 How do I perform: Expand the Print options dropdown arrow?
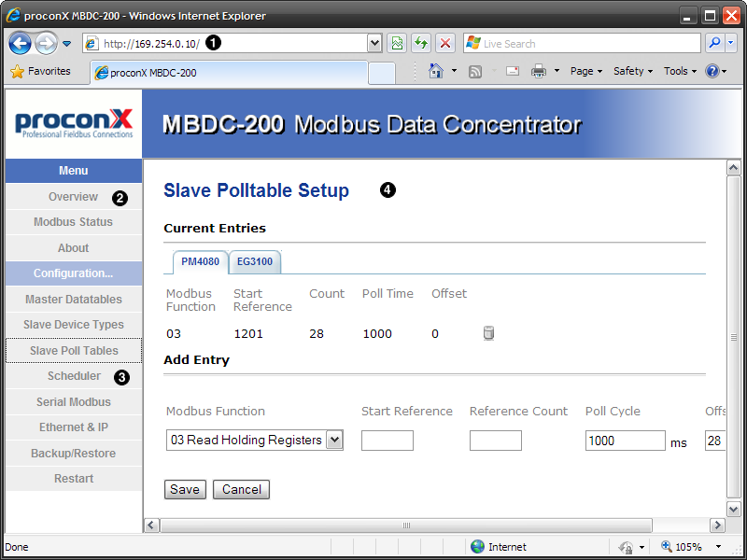coord(557,71)
